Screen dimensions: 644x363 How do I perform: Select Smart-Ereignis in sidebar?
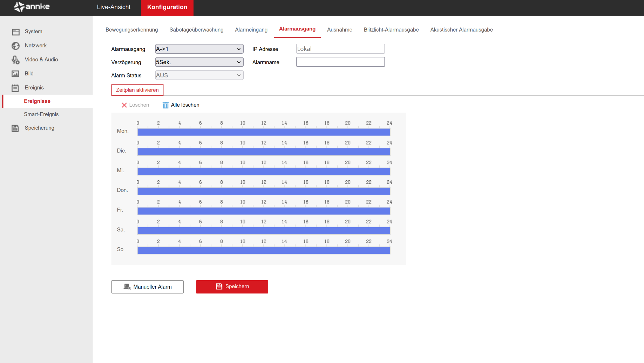coord(41,114)
